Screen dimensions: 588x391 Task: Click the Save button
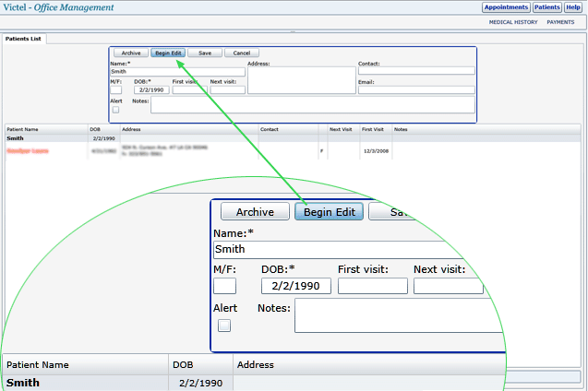[205, 53]
